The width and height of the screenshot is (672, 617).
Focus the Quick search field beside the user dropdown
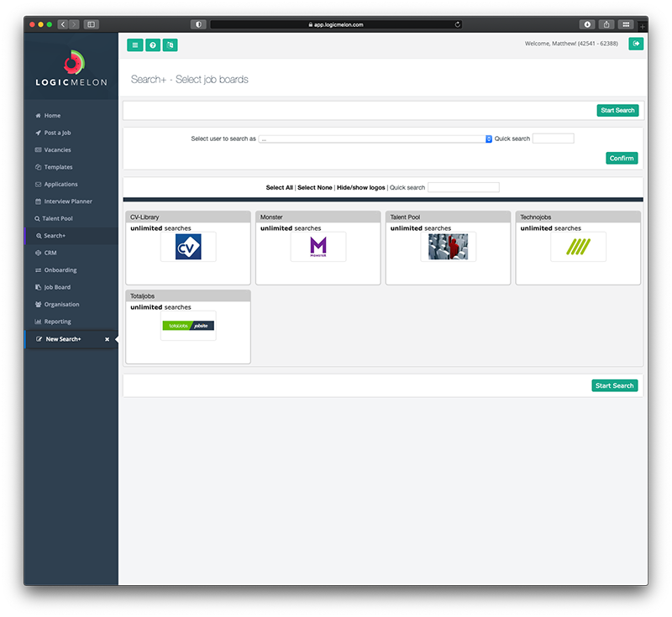554,139
